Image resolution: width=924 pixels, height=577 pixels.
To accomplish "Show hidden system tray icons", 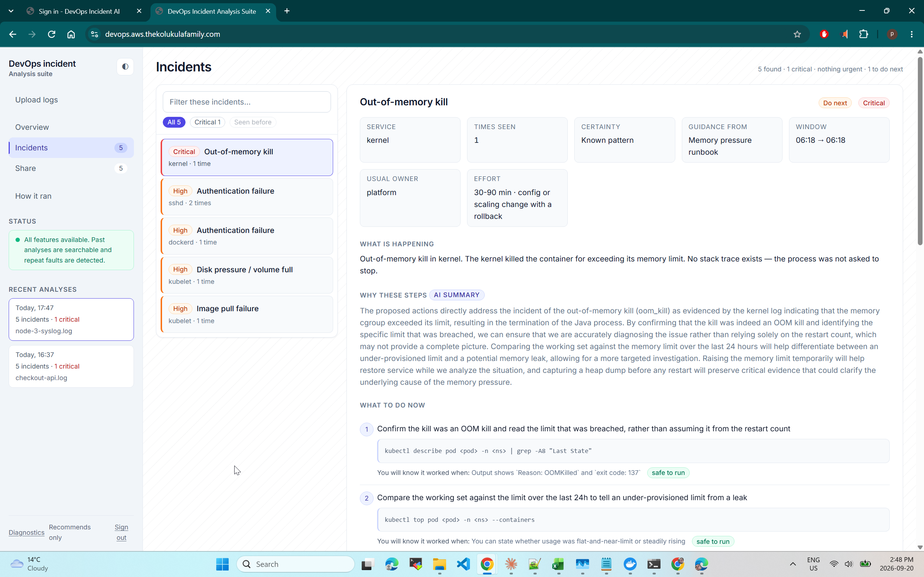I will pos(793,564).
